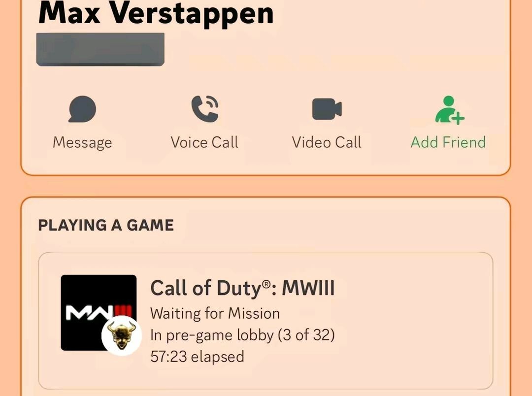
Task: Click the green add-person icon
Action: coord(449,110)
